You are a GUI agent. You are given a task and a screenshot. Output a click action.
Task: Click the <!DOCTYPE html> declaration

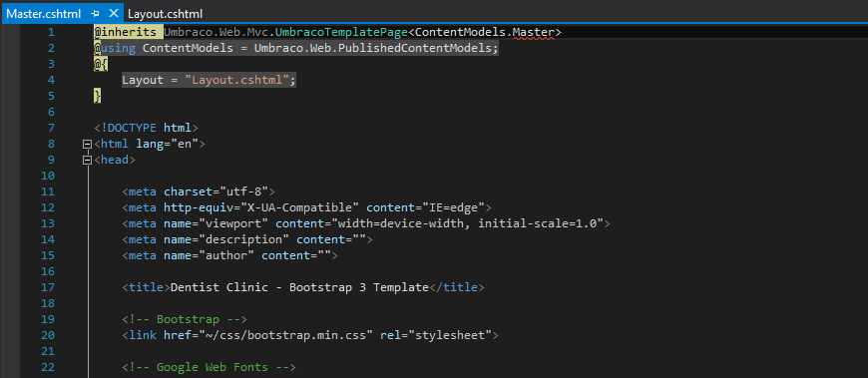146,128
